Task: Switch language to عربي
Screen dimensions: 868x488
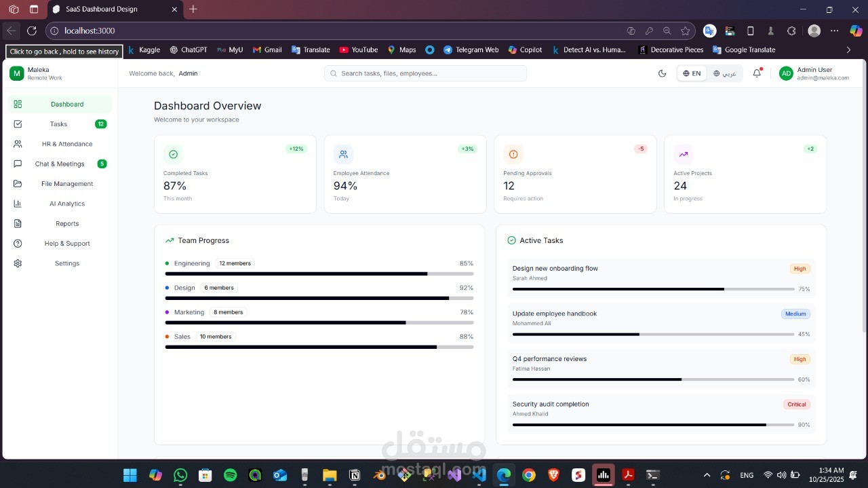Action: [725, 73]
